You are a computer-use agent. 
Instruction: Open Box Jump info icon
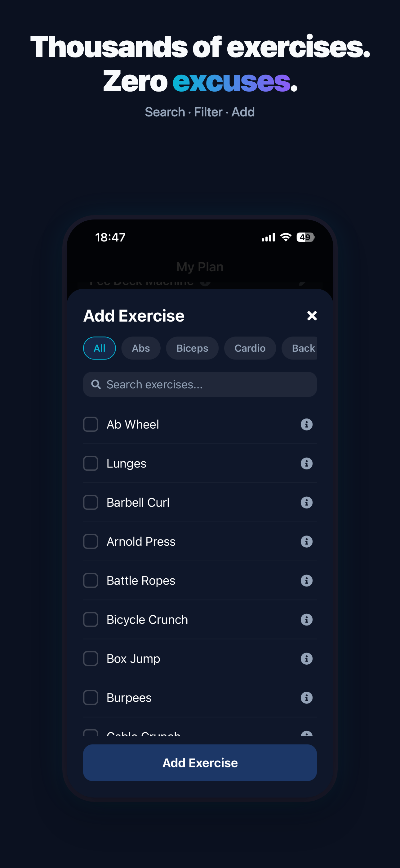click(x=307, y=658)
